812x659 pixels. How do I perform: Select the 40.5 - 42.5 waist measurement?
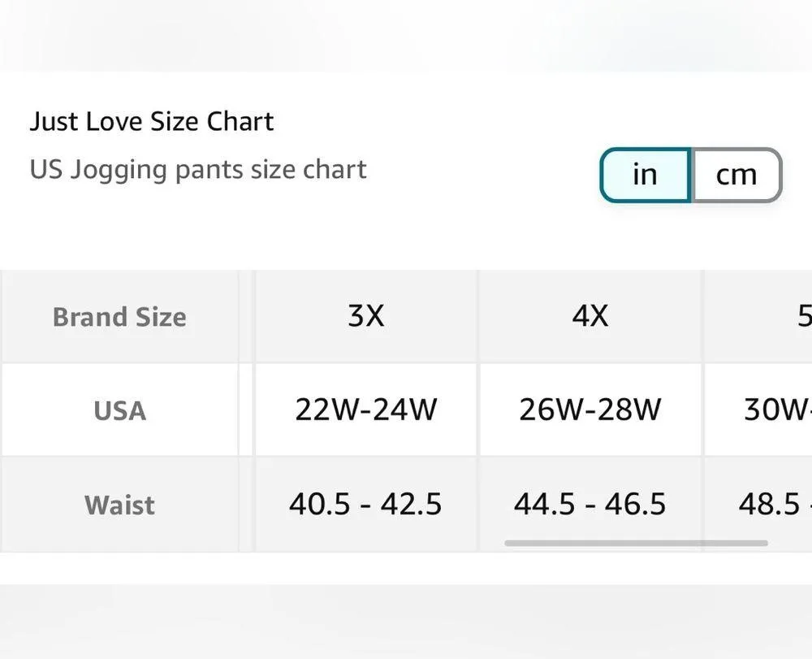click(x=365, y=505)
